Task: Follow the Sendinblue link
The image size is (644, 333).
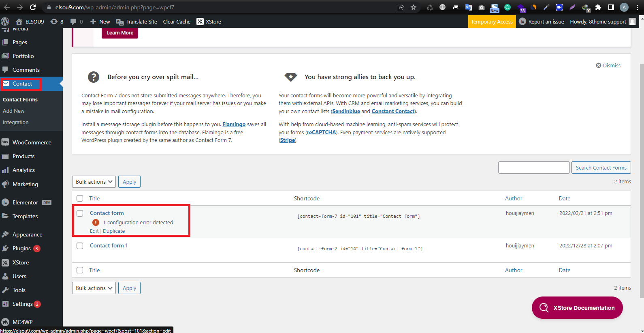Action: pyautogui.click(x=346, y=111)
